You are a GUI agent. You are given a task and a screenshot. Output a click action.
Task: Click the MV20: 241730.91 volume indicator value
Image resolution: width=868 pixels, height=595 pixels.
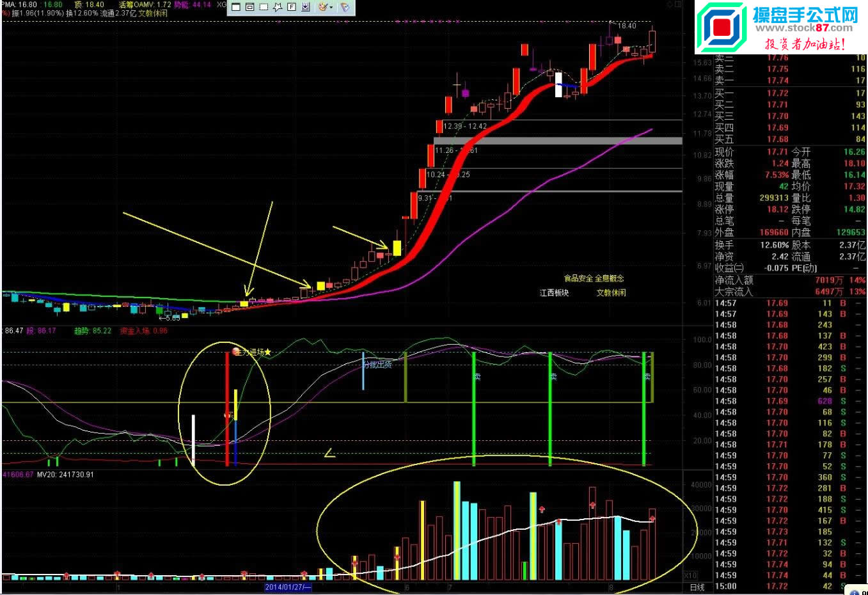[x=65, y=475]
